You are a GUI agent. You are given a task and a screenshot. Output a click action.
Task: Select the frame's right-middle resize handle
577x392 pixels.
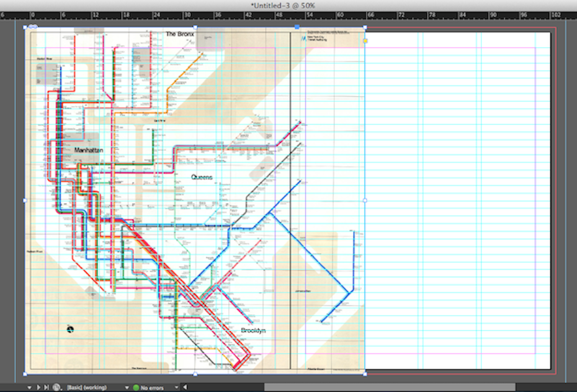tap(365, 200)
